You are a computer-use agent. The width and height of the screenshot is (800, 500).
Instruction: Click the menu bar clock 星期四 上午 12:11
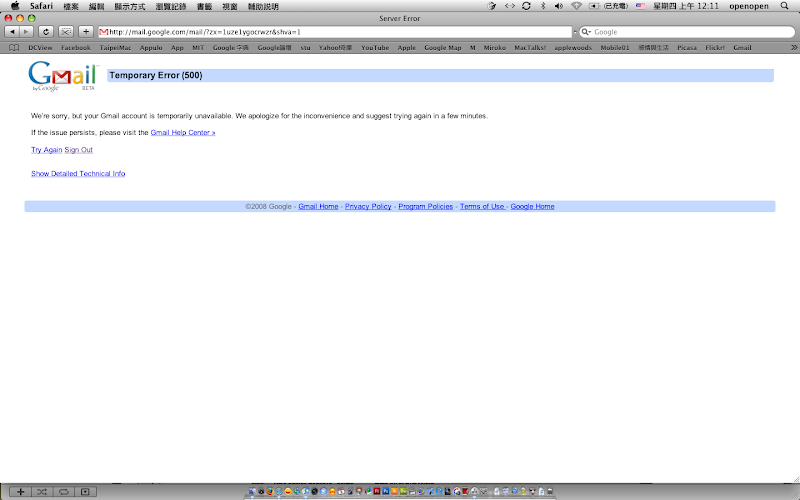(686, 6)
